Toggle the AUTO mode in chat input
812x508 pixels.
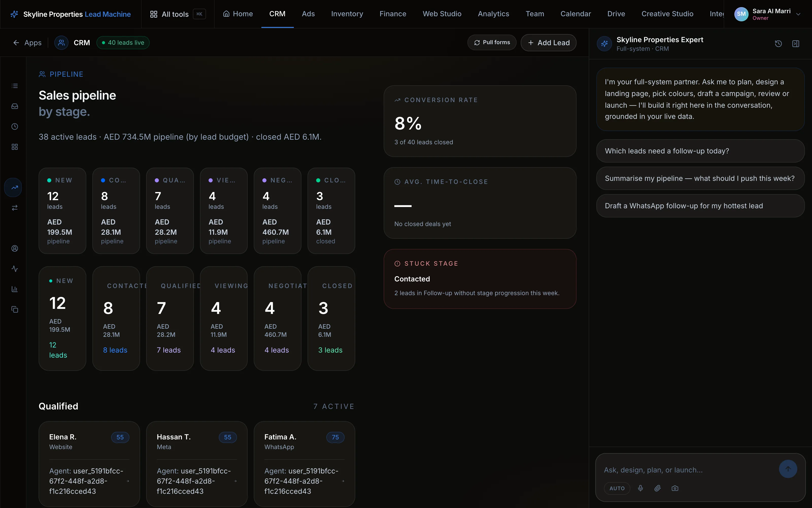tap(617, 488)
